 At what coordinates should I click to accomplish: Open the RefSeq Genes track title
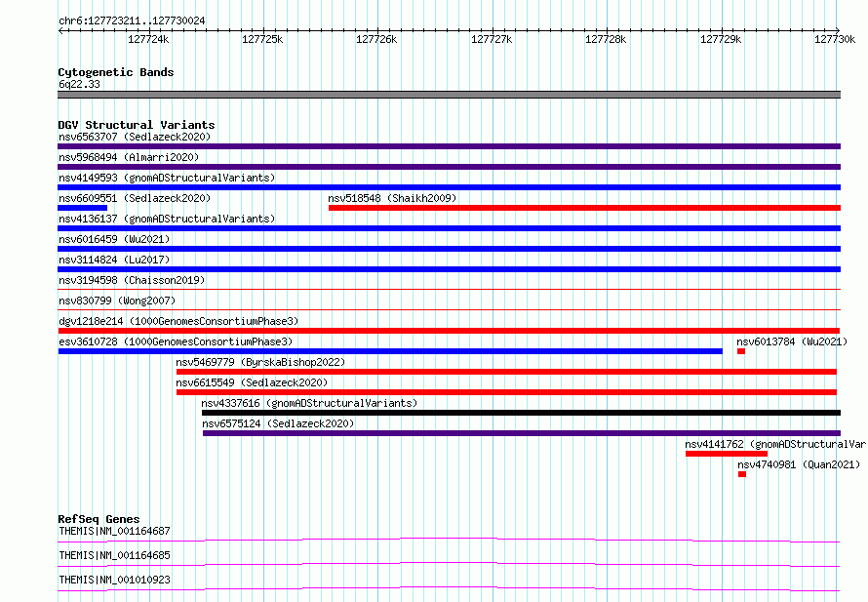(99, 519)
